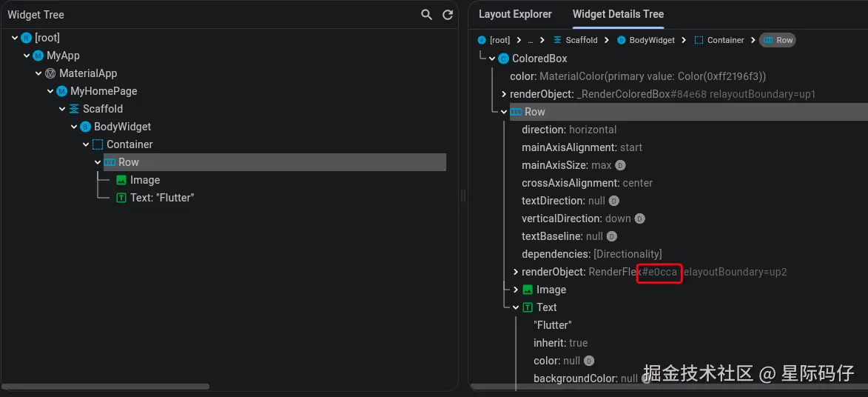868x397 pixels.
Task: Collapse the MyApp node in the widget tree
Action: point(27,56)
